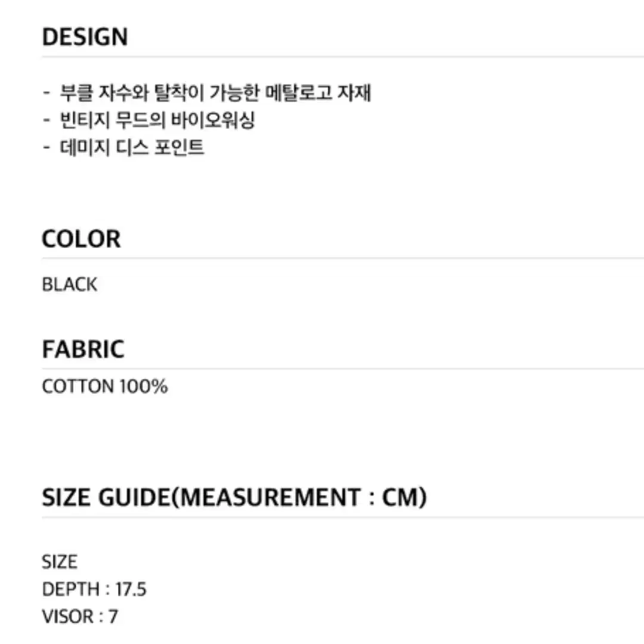Click the divider line under DESIGN
Screen dimensions: 644x644
point(343,57)
